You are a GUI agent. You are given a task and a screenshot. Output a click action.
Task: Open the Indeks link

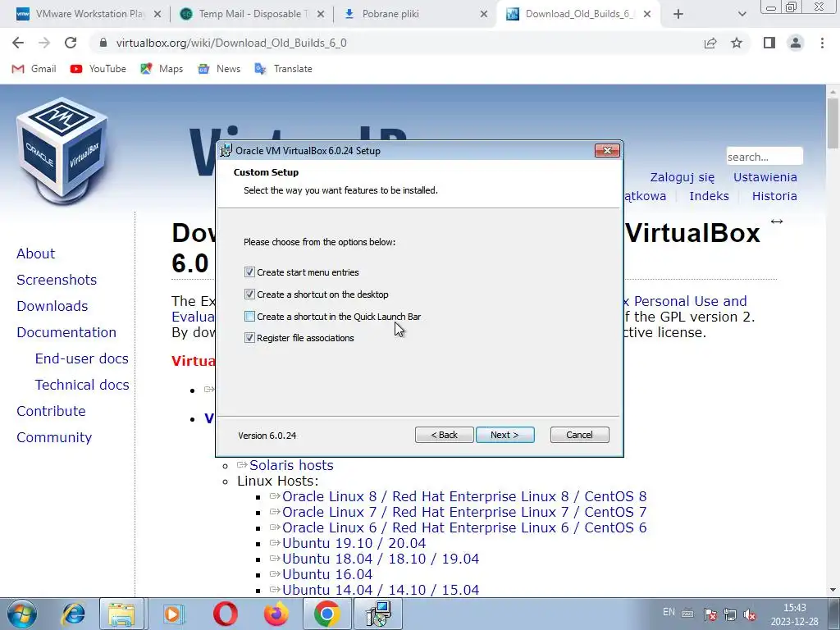click(709, 196)
